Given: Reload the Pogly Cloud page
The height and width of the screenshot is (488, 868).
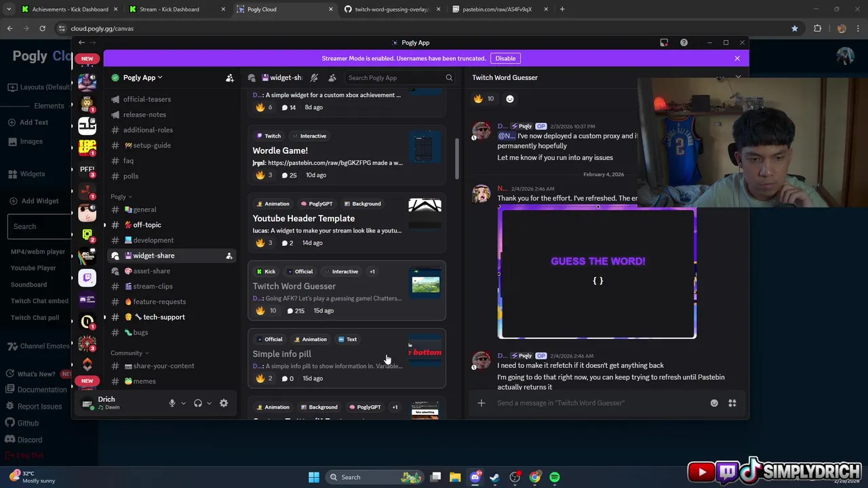Looking at the screenshot, I should click(42, 28).
